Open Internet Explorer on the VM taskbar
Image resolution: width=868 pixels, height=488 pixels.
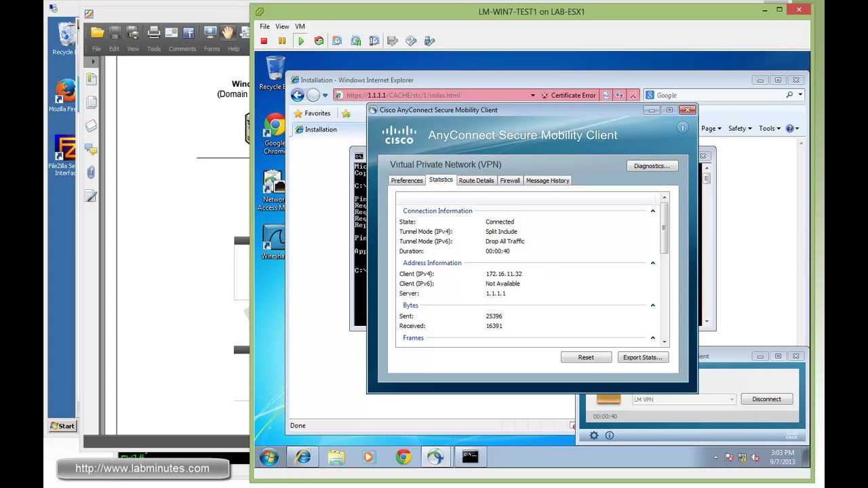(303, 457)
